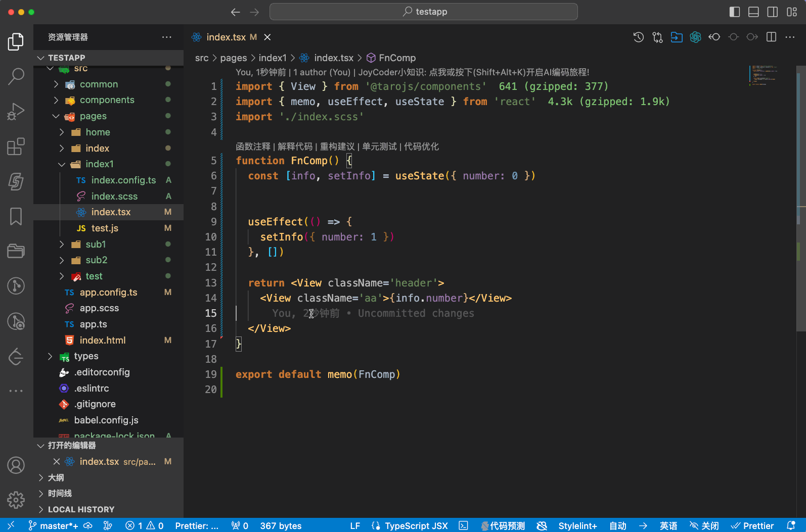Click LF end of line setting
The image size is (806, 532).
(x=355, y=525)
